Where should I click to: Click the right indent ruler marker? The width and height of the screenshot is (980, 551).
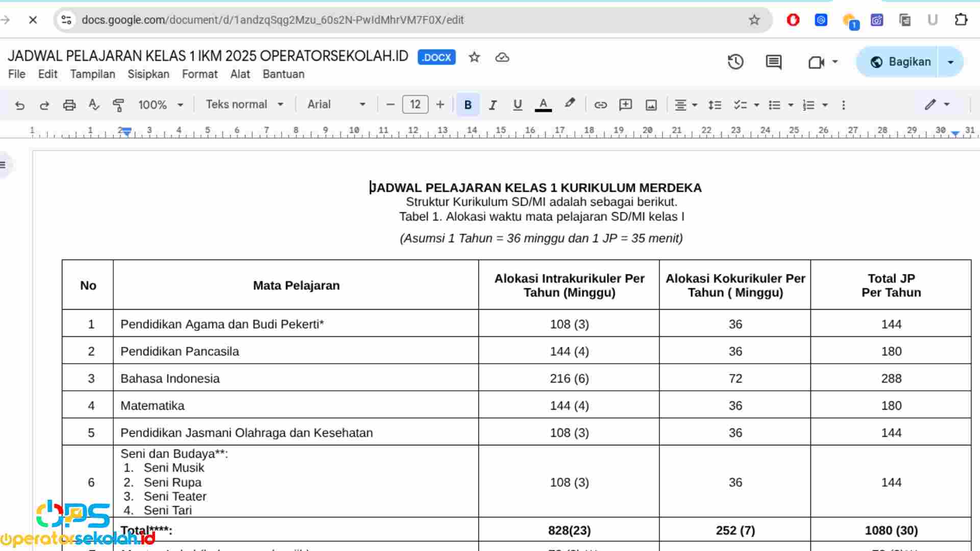(x=955, y=134)
